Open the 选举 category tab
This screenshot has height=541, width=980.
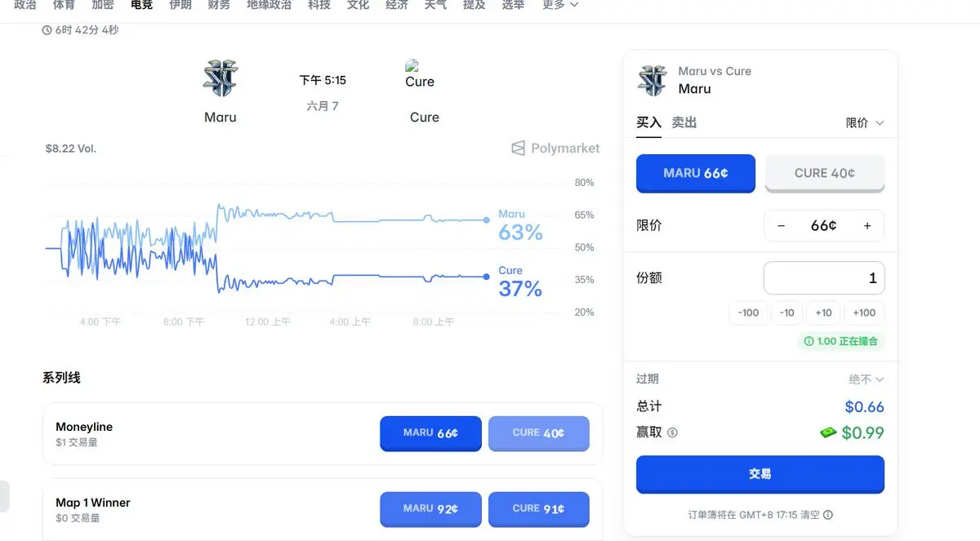513,5
